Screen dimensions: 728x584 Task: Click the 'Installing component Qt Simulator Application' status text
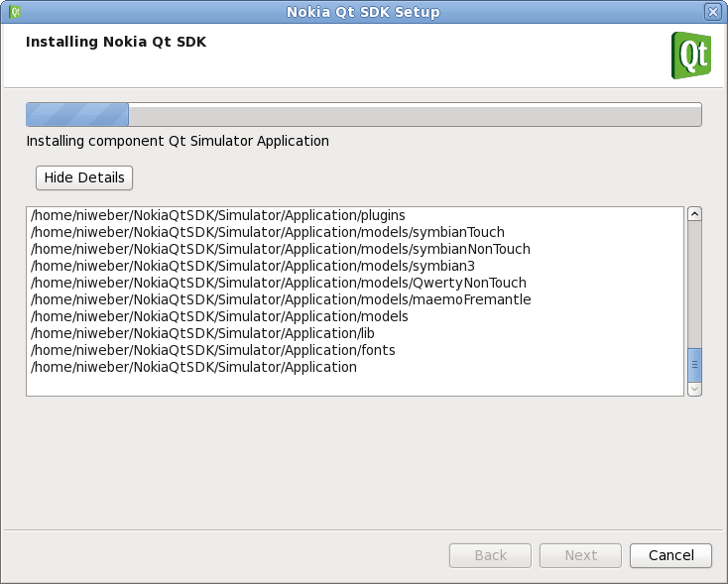tap(178, 141)
